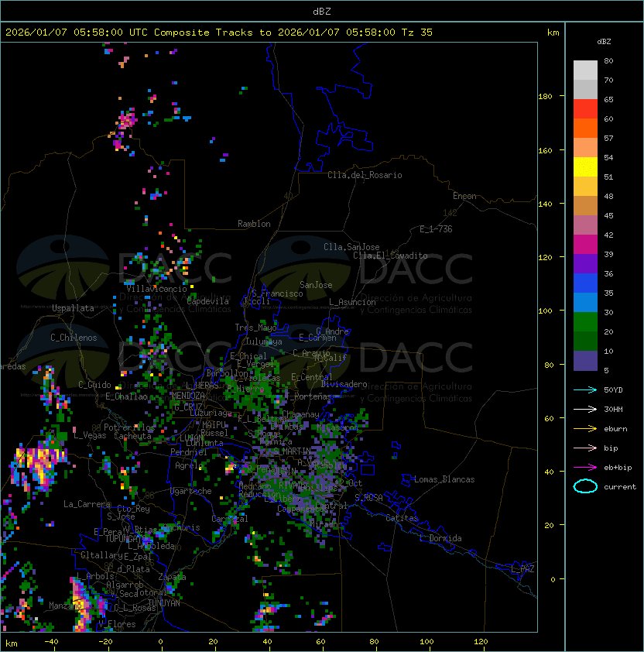
Task: Click the 'Catitas' place label
Action: [x=402, y=519]
